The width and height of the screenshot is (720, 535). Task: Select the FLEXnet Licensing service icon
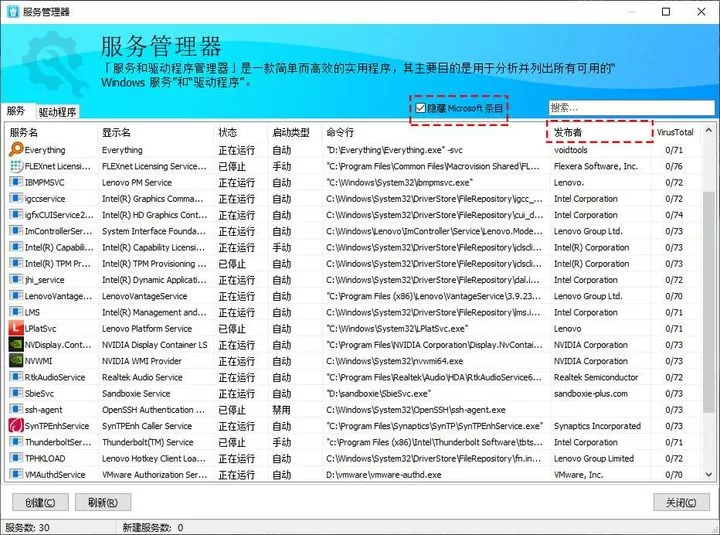click(16, 166)
